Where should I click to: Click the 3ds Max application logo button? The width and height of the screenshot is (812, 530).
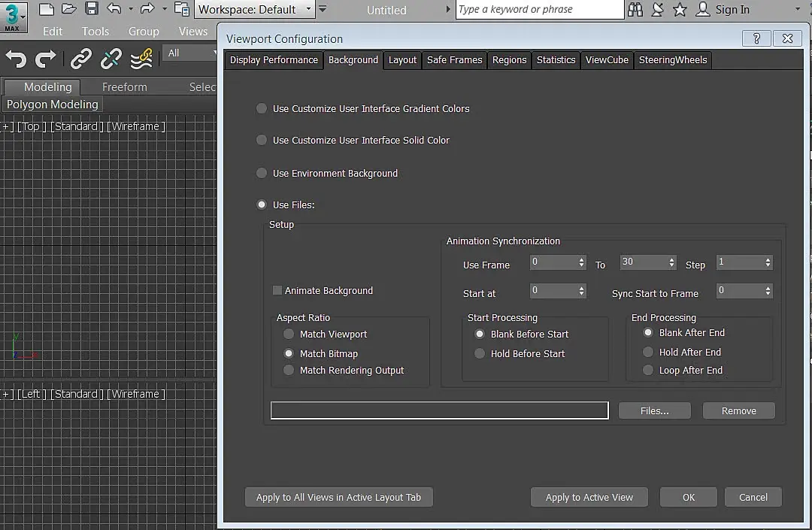(13, 17)
